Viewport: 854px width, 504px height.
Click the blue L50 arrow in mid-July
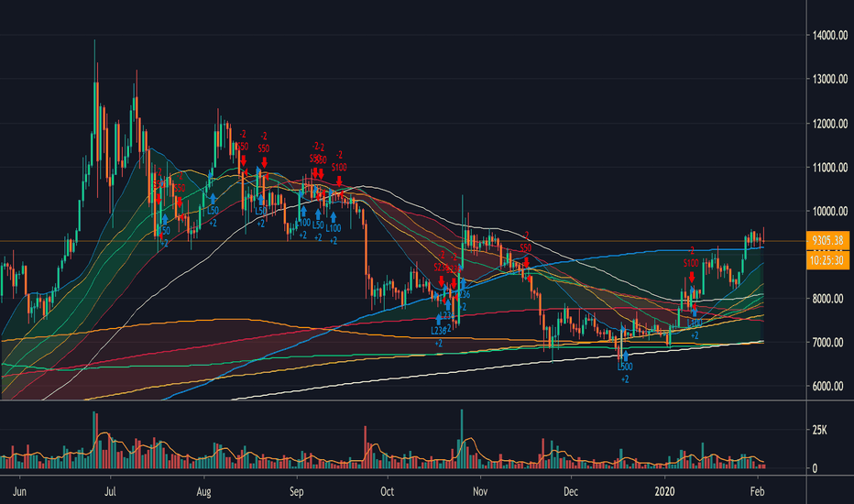[x=165, y=220]
